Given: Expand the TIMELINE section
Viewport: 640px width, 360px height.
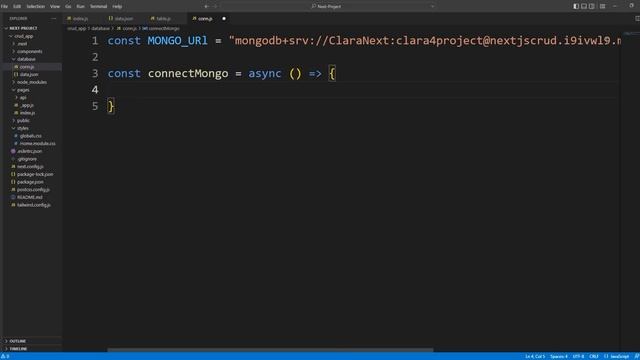Looking at the screenshot, I should (x=18, y=349).
